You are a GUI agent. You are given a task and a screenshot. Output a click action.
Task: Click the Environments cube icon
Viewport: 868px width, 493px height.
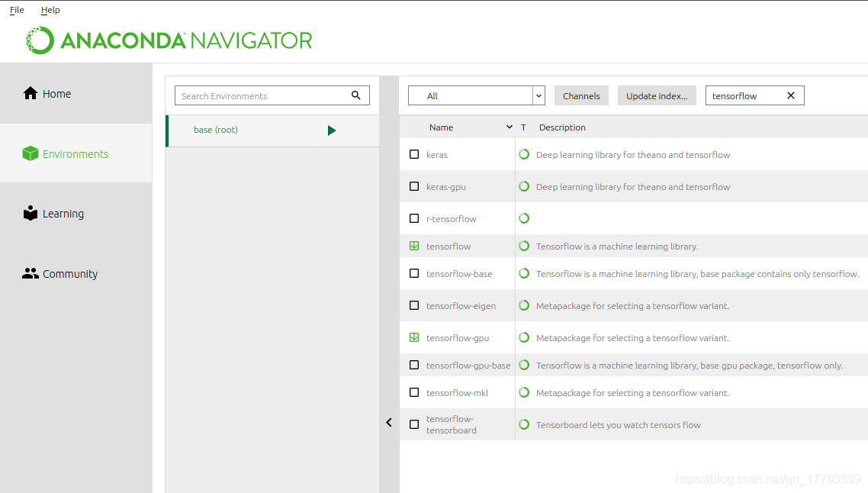[x=31, y=153]
